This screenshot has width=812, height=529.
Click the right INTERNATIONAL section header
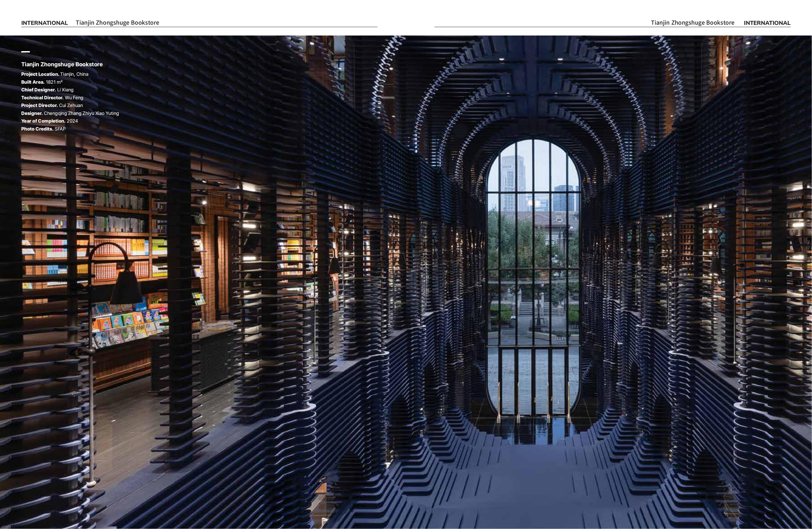(767, 23)
